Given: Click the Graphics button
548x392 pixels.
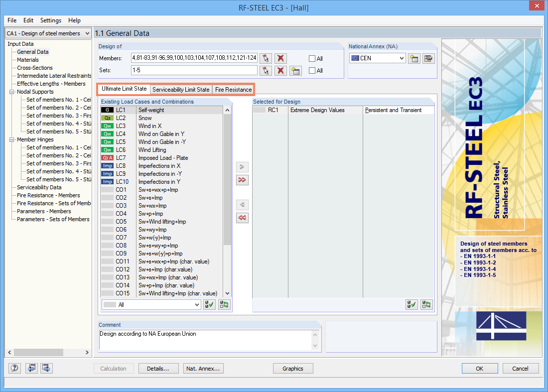Looking at the screenshot, I should [x=293, y=369].
